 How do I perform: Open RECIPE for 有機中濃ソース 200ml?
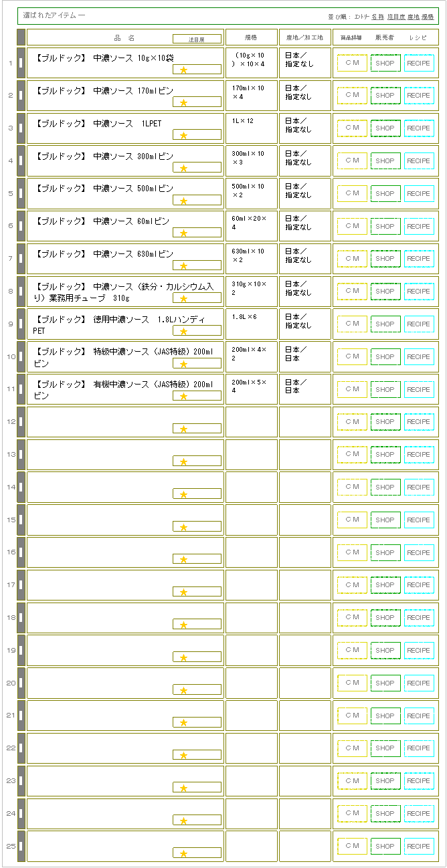pos(419,389)
